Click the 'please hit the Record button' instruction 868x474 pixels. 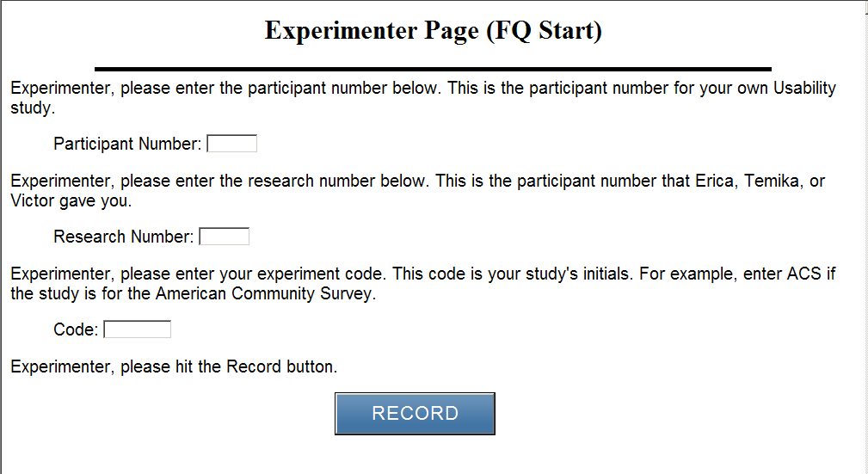[228, 367]
